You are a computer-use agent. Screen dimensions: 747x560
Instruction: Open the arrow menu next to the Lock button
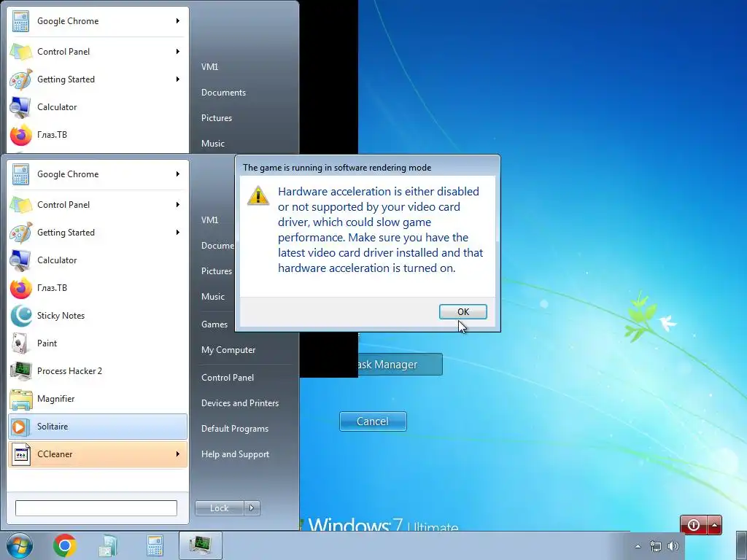click(252, 508)
